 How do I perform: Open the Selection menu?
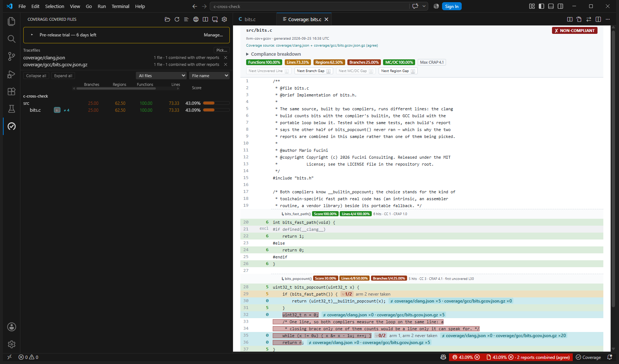pyautogui.click(x=55, y=6)
